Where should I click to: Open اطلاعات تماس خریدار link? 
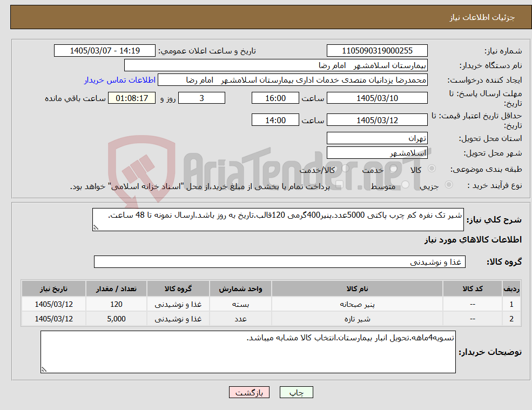pyautogui.click(x=120, y=80)
